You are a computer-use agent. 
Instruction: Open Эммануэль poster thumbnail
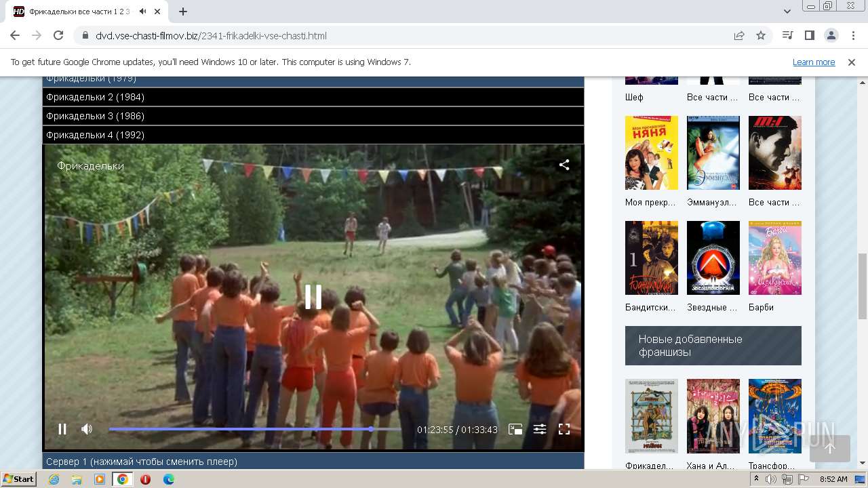point(713,152)
